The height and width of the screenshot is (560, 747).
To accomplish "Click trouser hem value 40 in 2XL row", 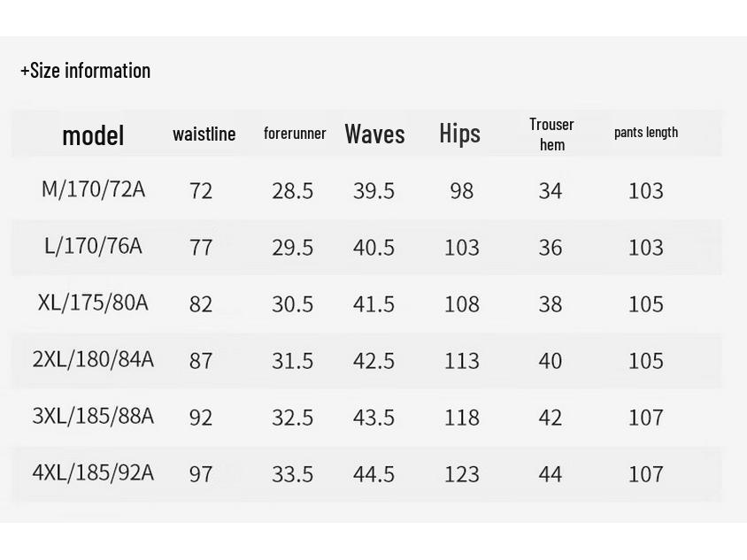I will pos(551,360).
